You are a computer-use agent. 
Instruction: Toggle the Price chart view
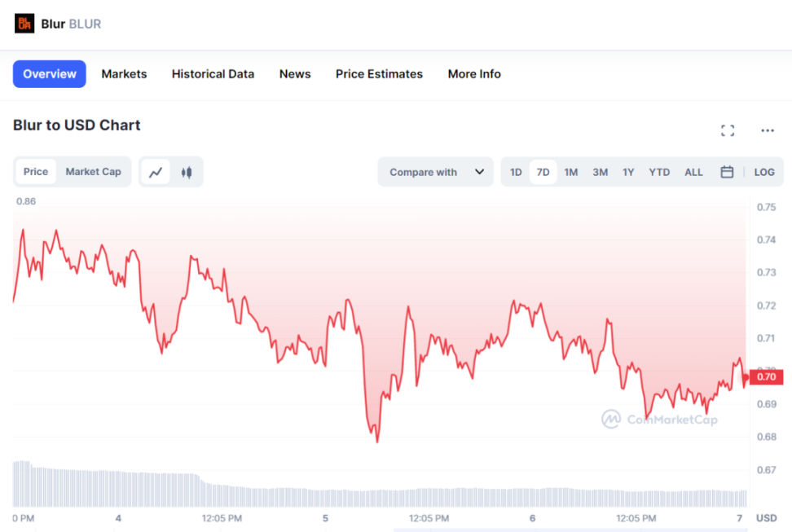pos(36,172)
